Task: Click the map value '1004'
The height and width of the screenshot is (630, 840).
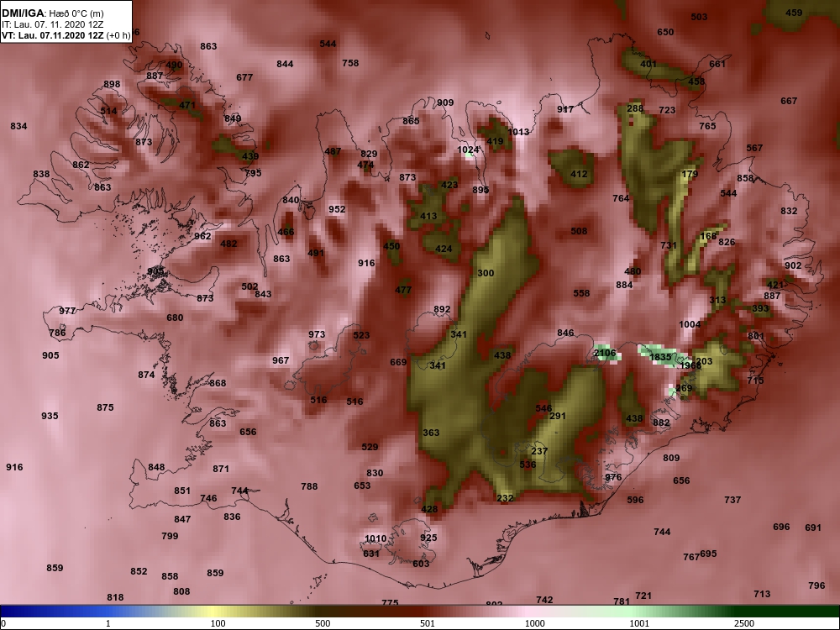Action: [x=690, y=324]
